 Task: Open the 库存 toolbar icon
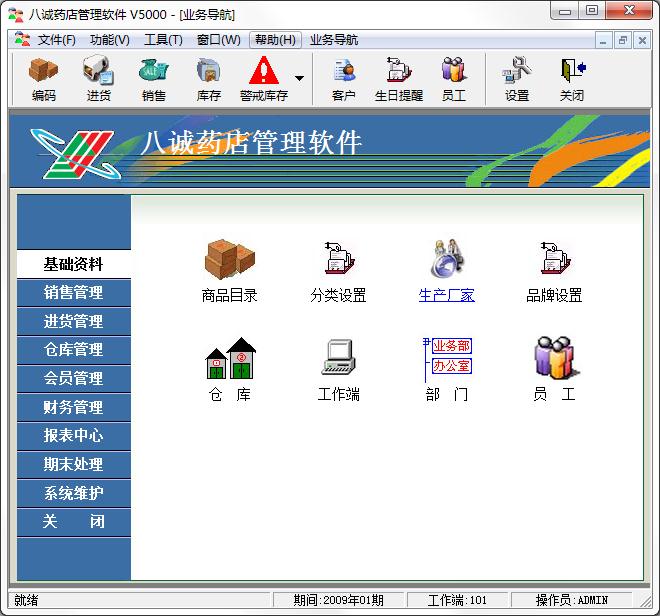click(x=209, y=79)
